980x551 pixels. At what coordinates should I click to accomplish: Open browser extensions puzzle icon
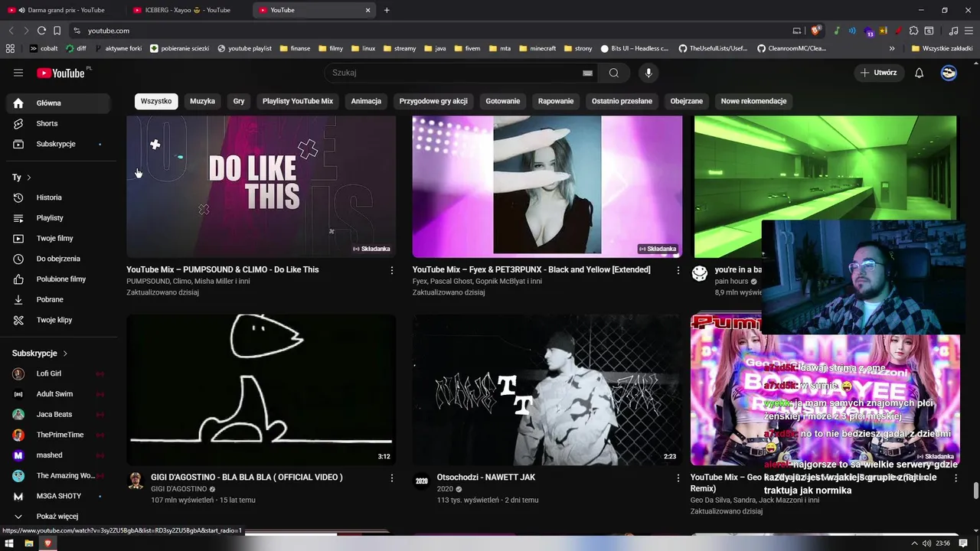[913, 31]
